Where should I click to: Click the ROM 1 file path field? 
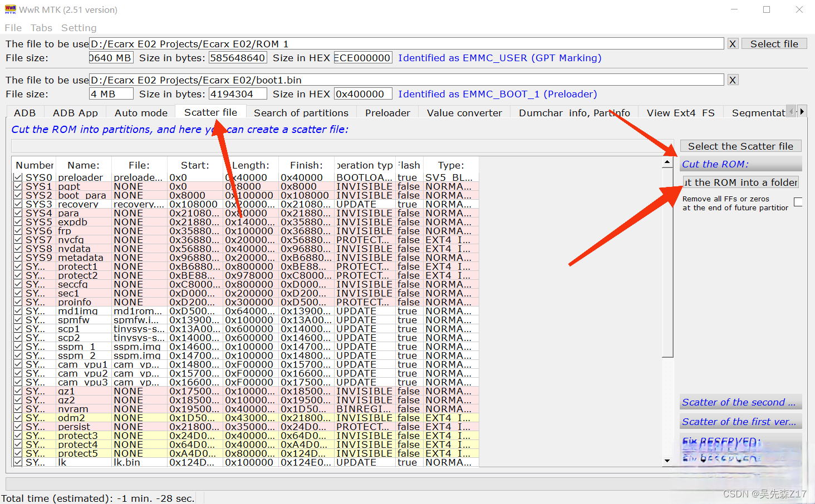click(x=406, y=44)
